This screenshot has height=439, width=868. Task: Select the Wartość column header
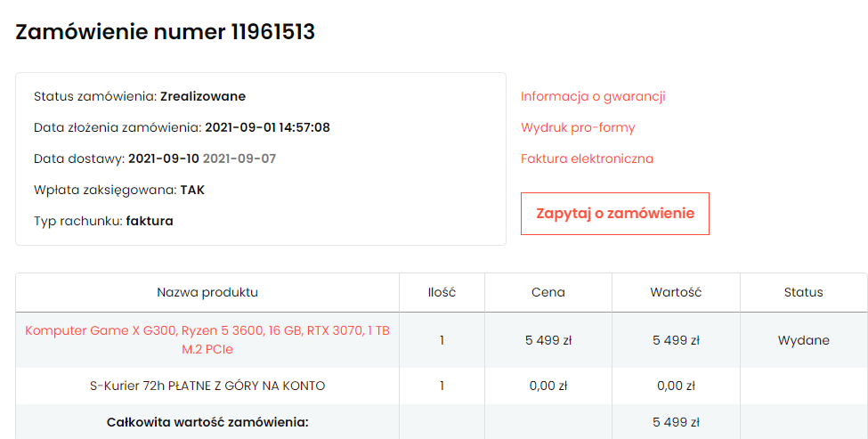point(676,292)
